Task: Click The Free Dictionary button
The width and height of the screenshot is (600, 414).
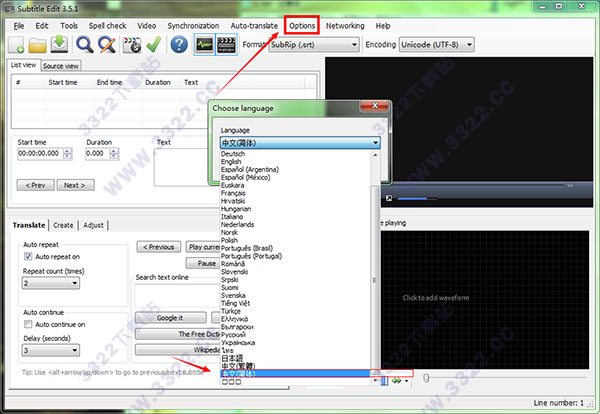Action: 178,334
